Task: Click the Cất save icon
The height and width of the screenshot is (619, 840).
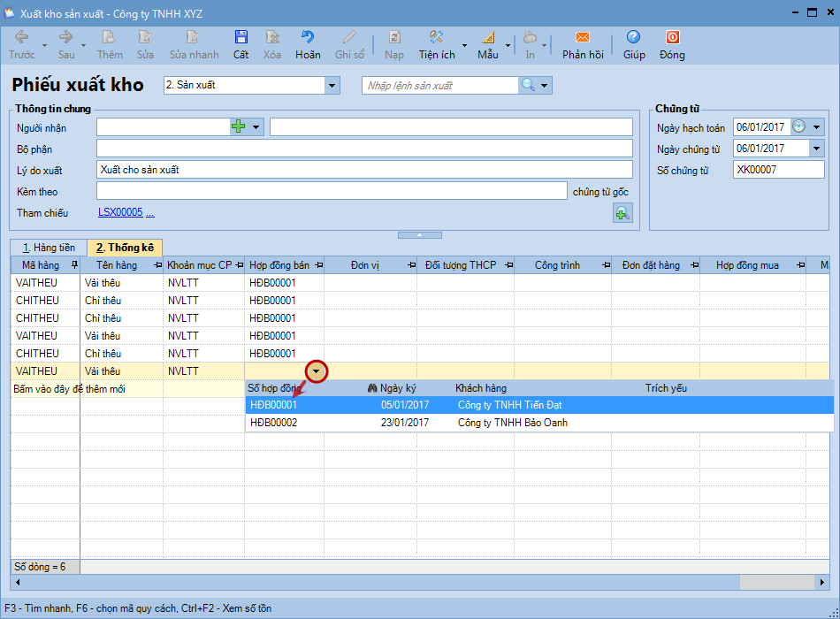Action: pos(241,37)
